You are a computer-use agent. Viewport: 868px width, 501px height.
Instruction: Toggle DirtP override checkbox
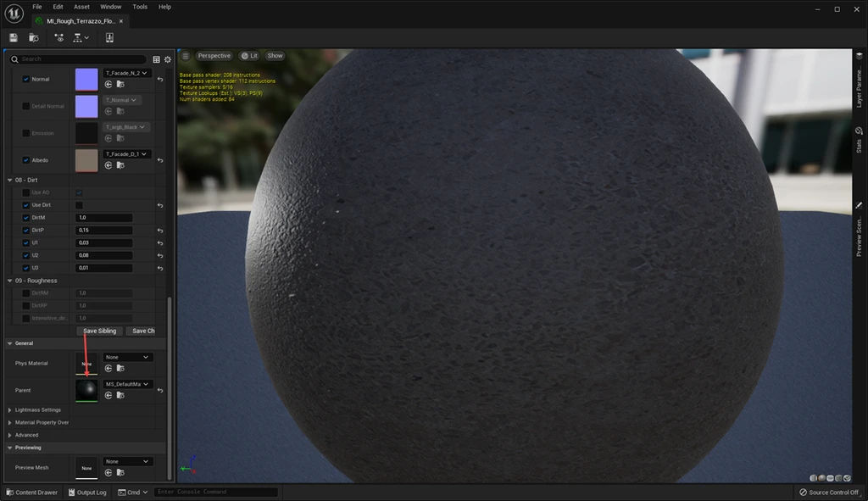point(26,231)
